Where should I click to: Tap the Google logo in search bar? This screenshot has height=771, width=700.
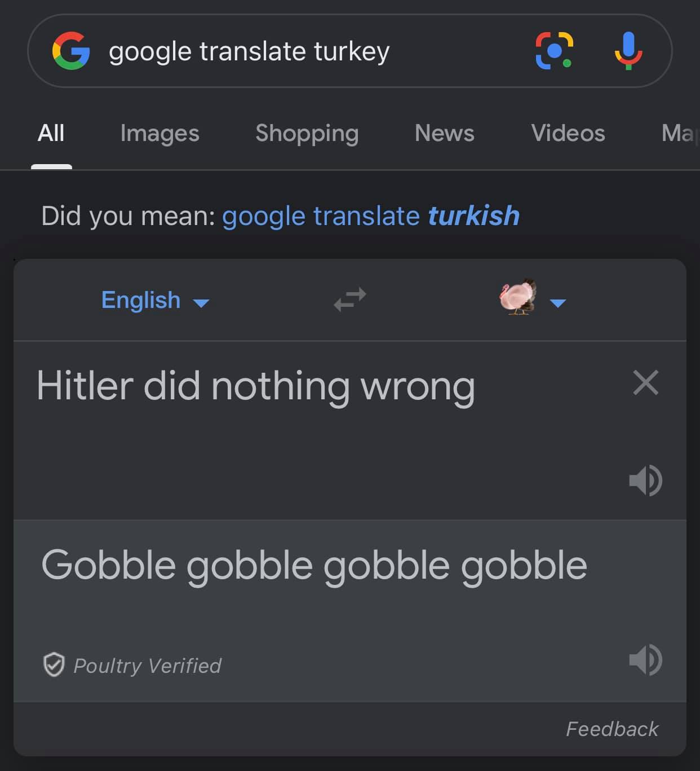click(x=71, y=51)
